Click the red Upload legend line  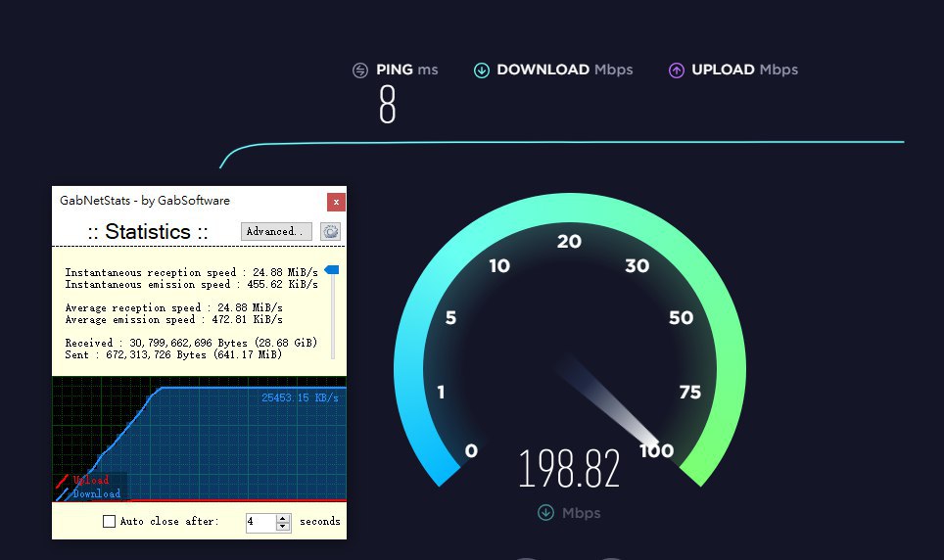coord(62,481)
